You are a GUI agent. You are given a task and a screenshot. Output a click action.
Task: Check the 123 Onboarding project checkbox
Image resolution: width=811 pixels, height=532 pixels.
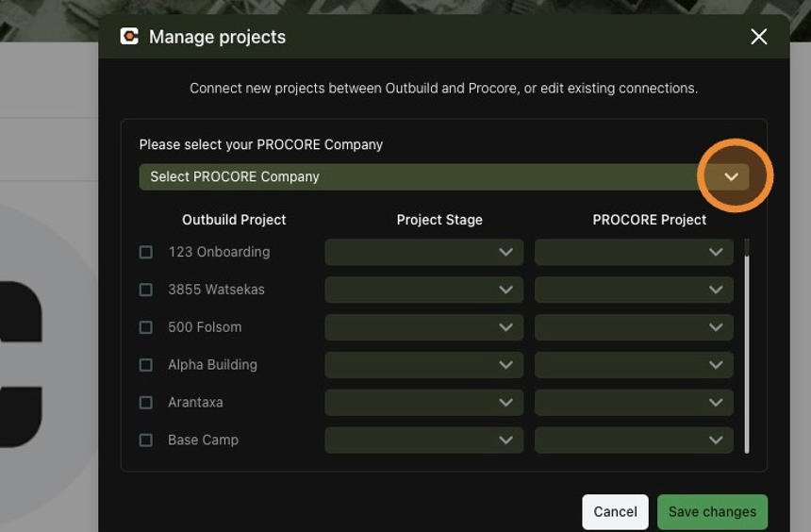[146, 252]
